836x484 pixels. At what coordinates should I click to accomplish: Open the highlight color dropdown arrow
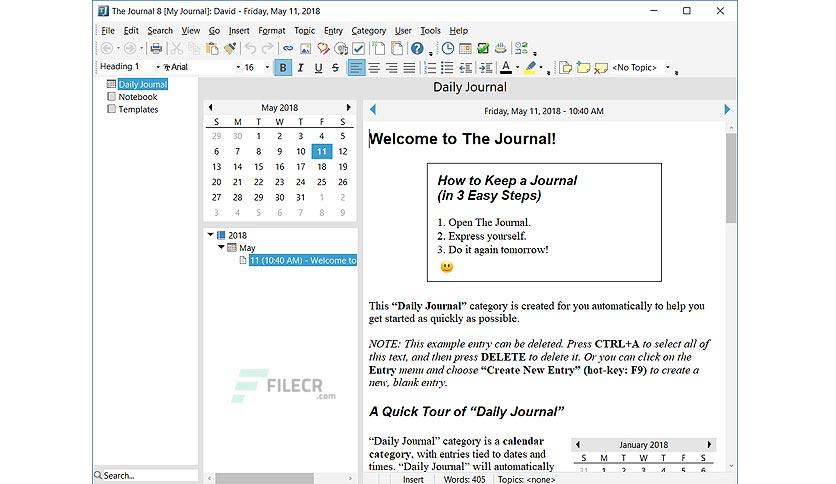point(541,68)
